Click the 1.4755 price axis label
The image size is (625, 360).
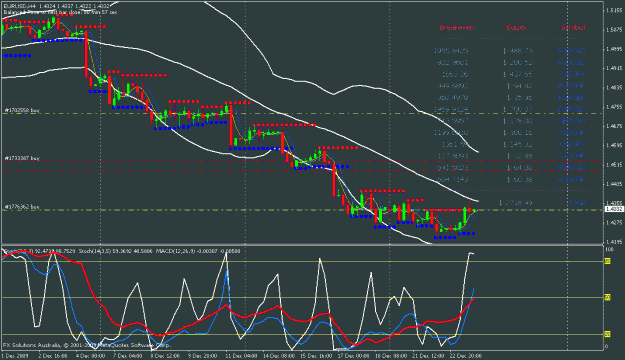tap(614, 107)
